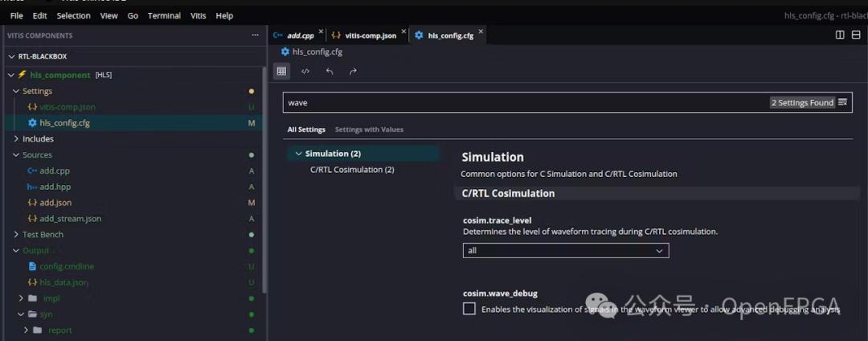The width and height of the screenshot is (868, 341).
Task: Open the Vitis menu
Action: pos(198,15)
